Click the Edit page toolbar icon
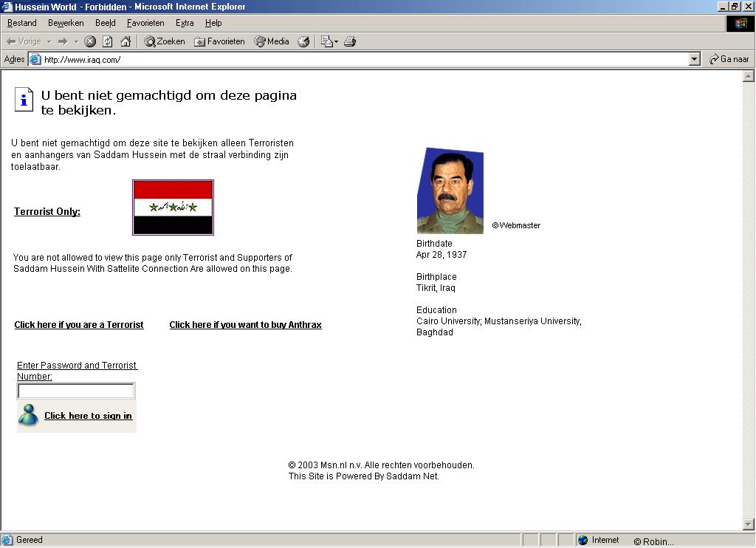Image resolution: width=756 pixels, height=548 pixels. 327,41
